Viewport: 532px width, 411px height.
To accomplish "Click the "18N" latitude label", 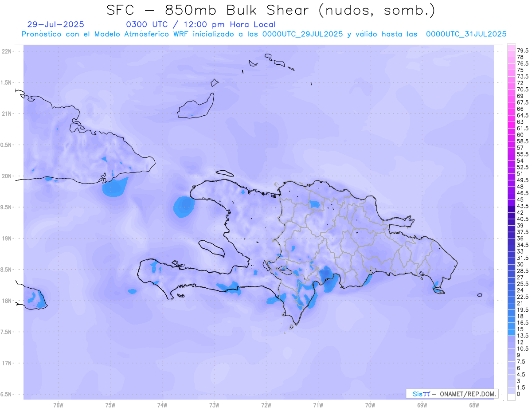I will click(7, 301).
